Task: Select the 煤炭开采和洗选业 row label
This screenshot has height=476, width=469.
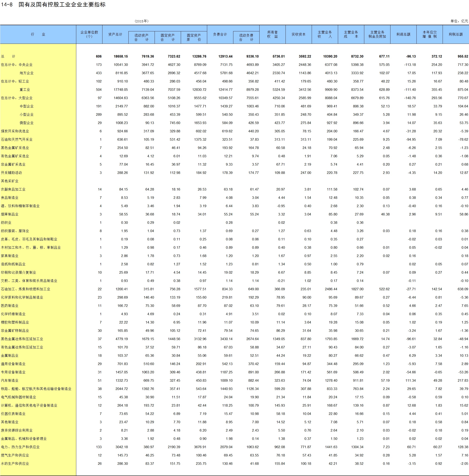Action: tap(15, 131)
